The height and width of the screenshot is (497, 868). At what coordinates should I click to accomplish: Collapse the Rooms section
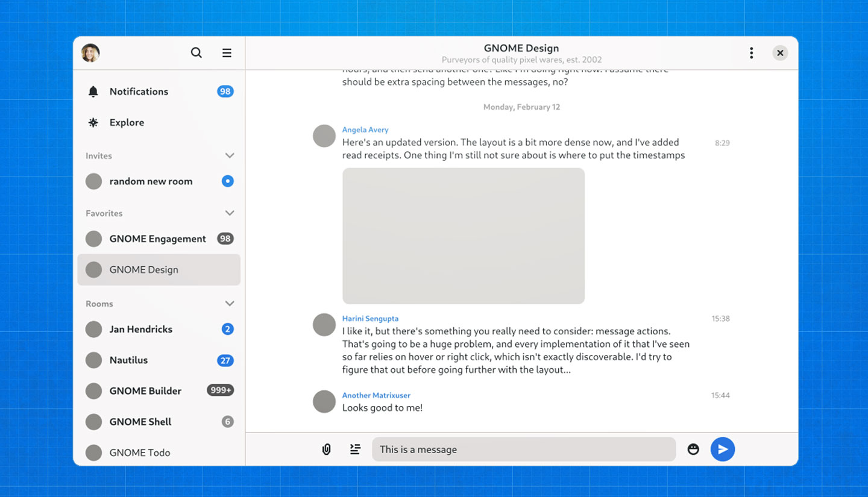(230, 303)
